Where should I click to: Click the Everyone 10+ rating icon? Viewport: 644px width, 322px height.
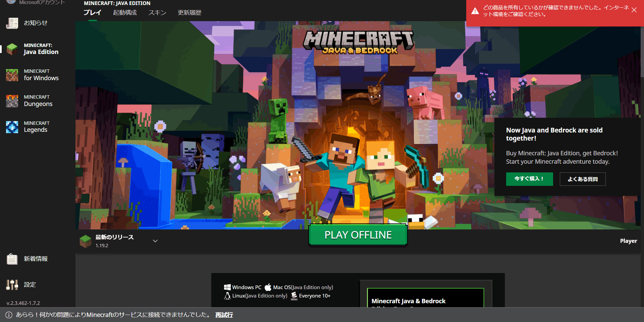point(294,296)
